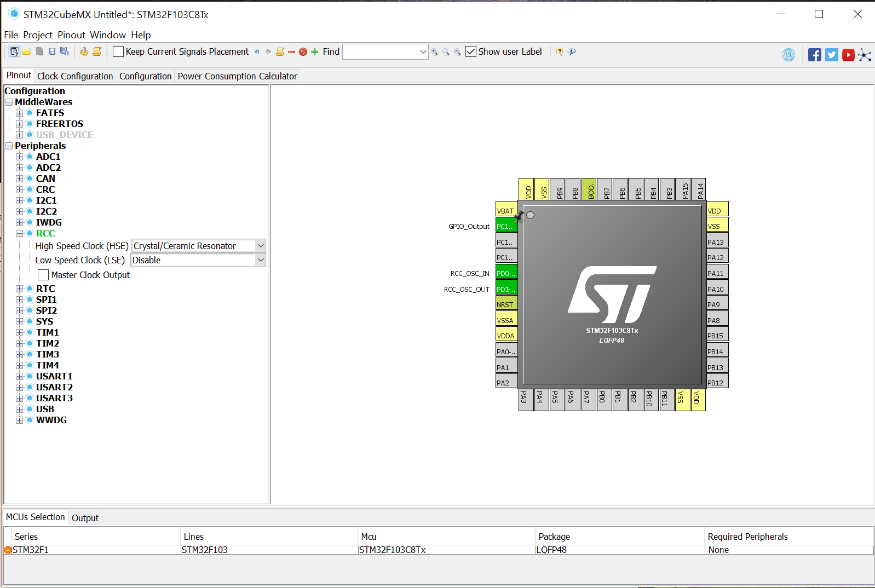Select the USB peripheral tree item
The height and width of the screenshot is (588, 875).
[x=45, y=409]
